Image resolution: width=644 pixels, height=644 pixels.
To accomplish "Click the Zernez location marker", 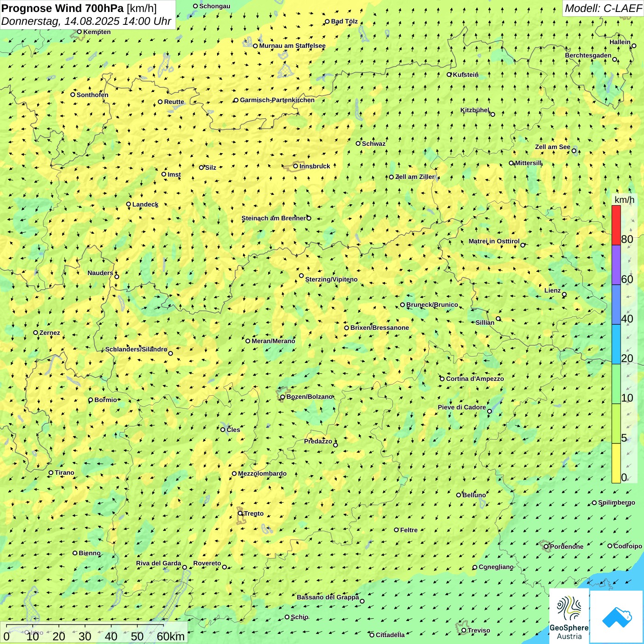I will coord(36,333).
